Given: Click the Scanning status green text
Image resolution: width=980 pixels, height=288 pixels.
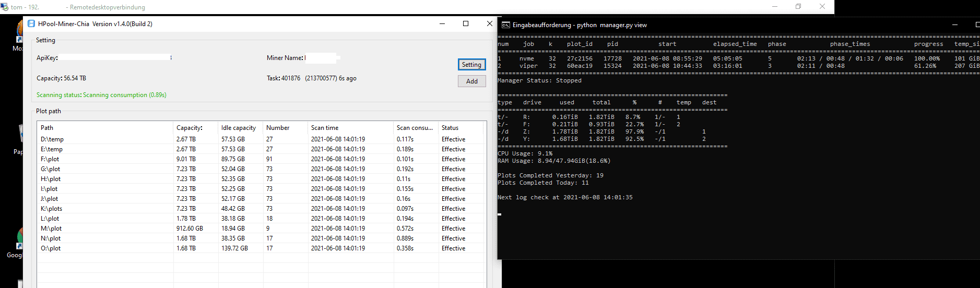Looking at the screenshot, I should 101,95.
